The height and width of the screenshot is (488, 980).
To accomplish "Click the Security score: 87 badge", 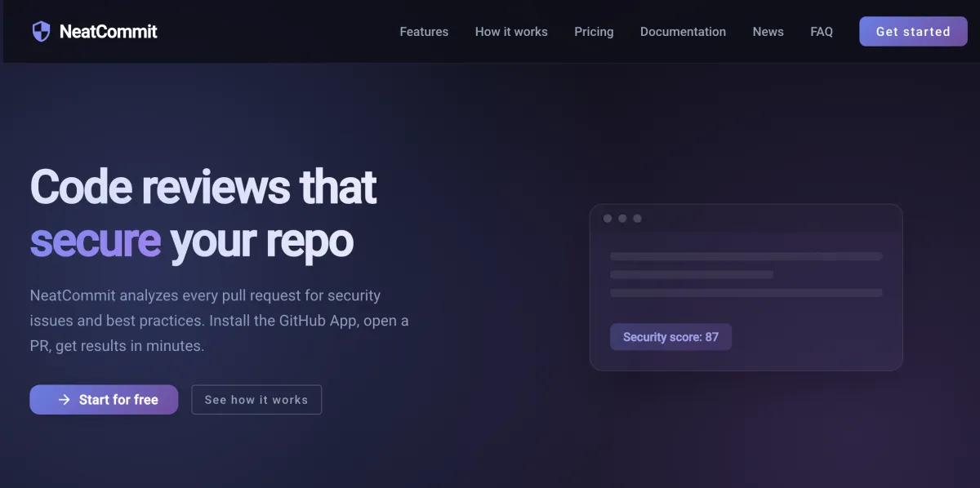I will click(670, 337).
